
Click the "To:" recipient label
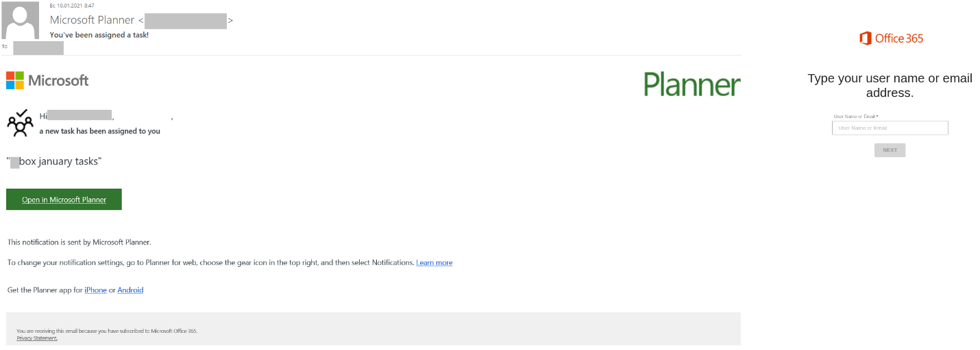[x=5, y=47]
